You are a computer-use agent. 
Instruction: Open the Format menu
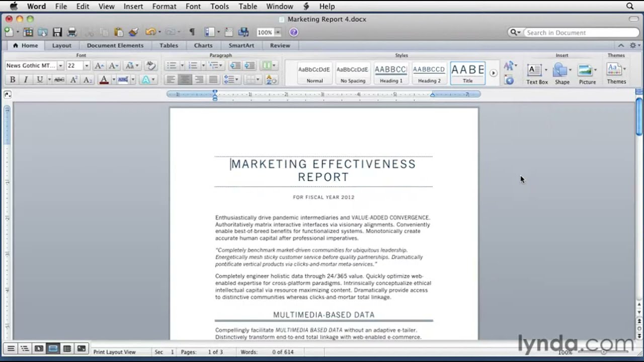164,6
